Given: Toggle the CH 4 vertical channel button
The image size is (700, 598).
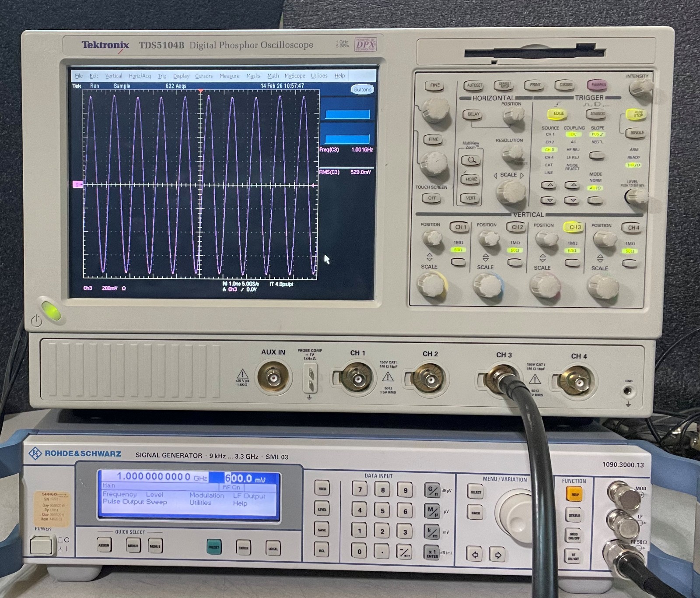Looking at the screenshot, I should click(x=633, y=228).
